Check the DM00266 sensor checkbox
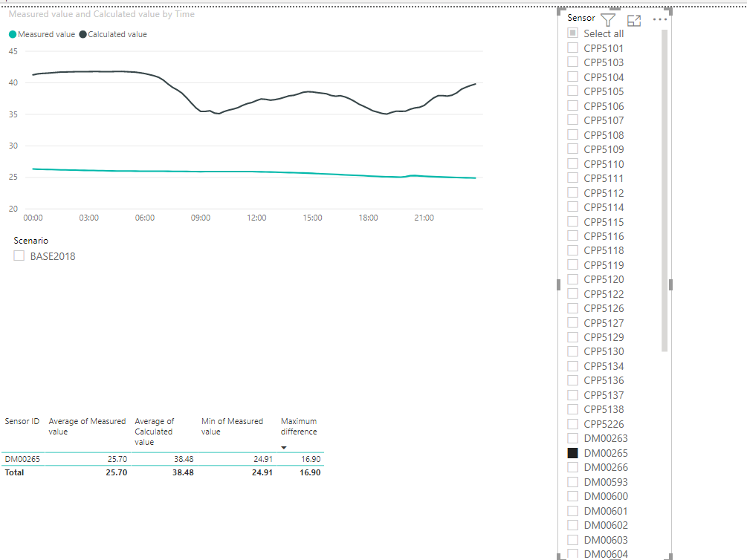Viewport: 747px width, 560px height. pos(572,467)
